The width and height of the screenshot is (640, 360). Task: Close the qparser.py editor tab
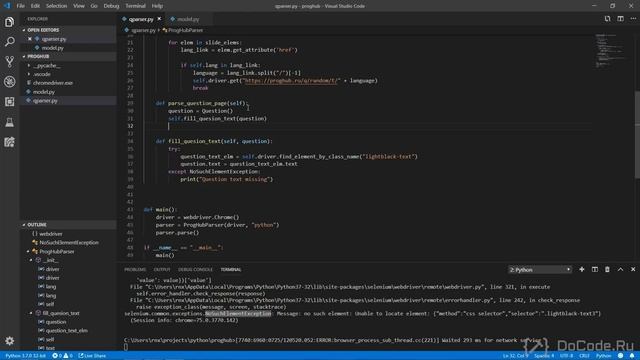point(159,19)
